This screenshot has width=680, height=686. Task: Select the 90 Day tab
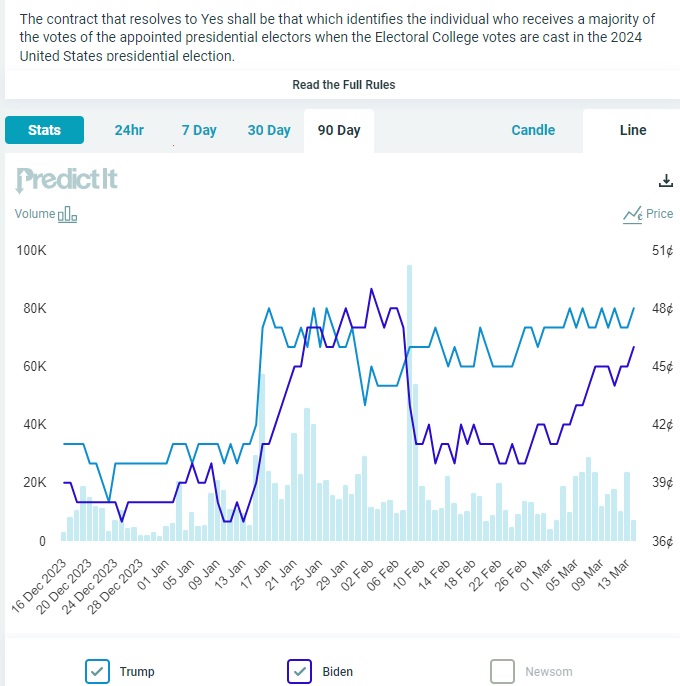339,131
